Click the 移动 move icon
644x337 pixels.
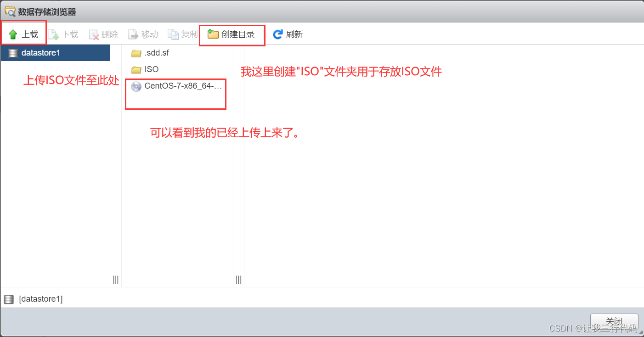(x=133, y=34)
